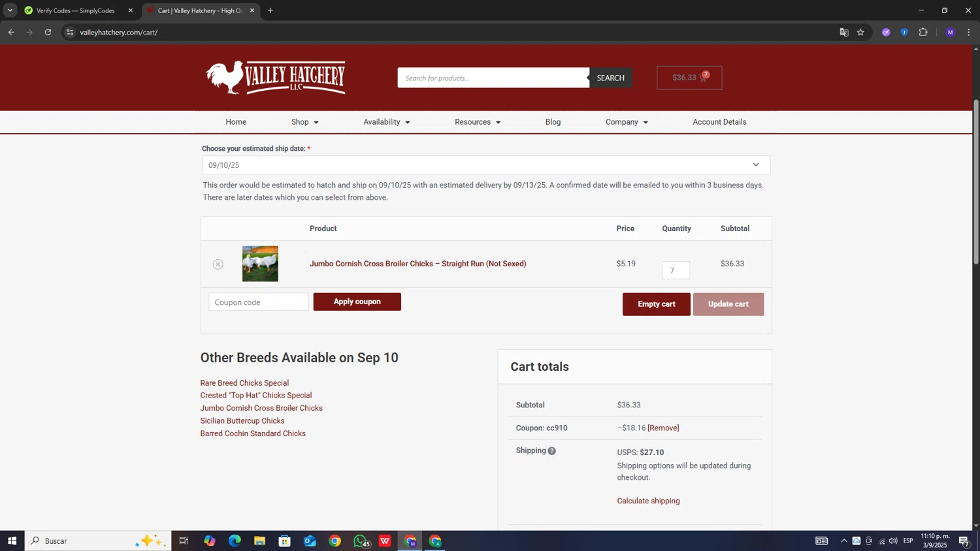Open clock and date in taskbar

tap(934, 541)
